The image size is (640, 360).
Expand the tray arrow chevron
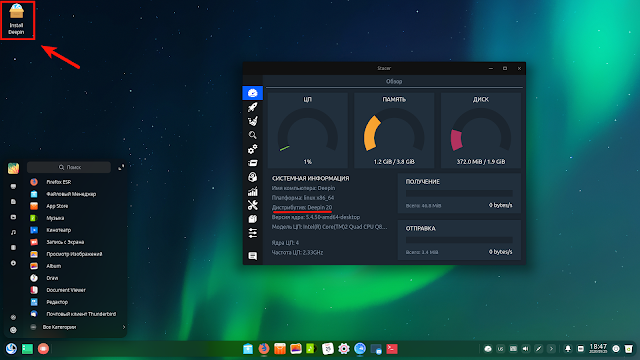tap(551, 349)
